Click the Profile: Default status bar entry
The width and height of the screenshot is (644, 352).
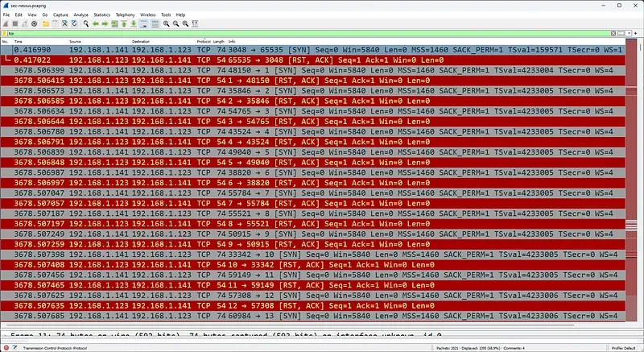pyautogui.click(x=623, y=348)
